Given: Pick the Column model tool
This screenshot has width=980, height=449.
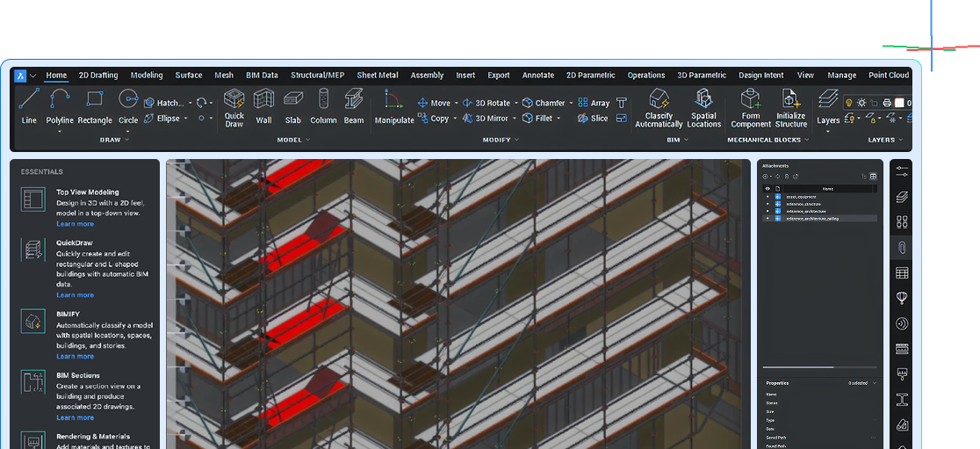Looking at the screenshot, I should 323,106.
